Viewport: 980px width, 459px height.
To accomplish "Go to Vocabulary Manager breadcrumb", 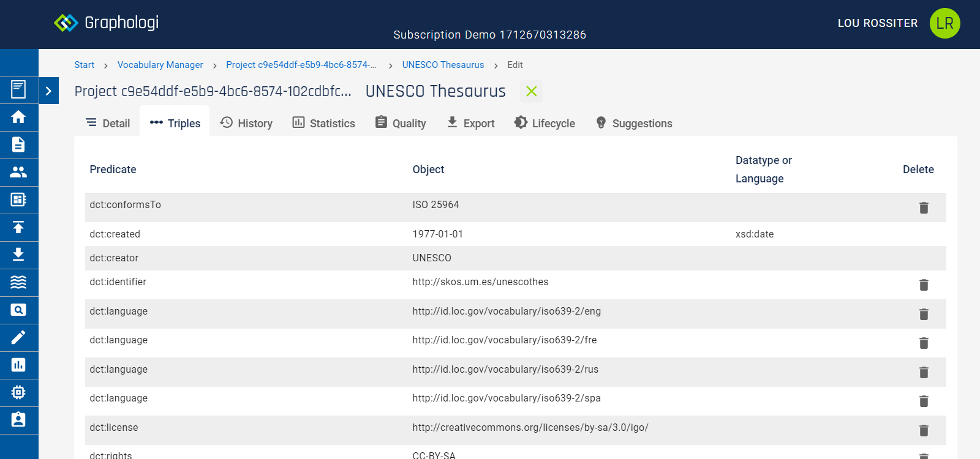I will point(160,65).
